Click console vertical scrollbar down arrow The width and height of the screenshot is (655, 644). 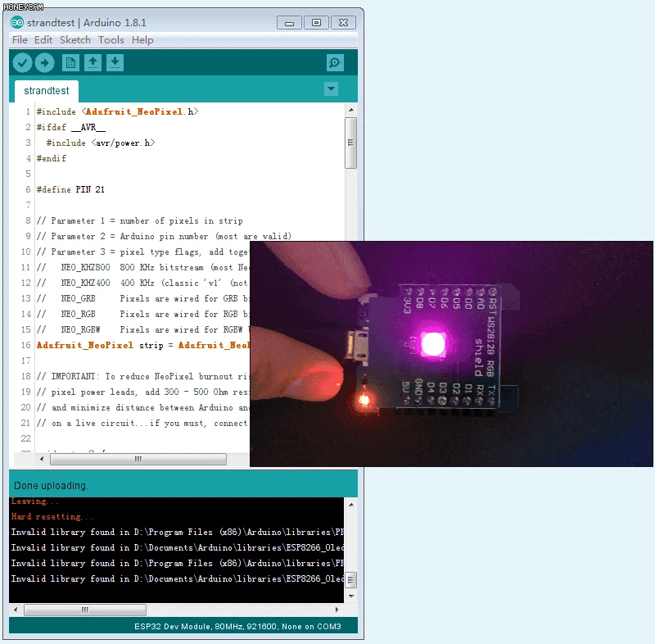click(351, 596)
